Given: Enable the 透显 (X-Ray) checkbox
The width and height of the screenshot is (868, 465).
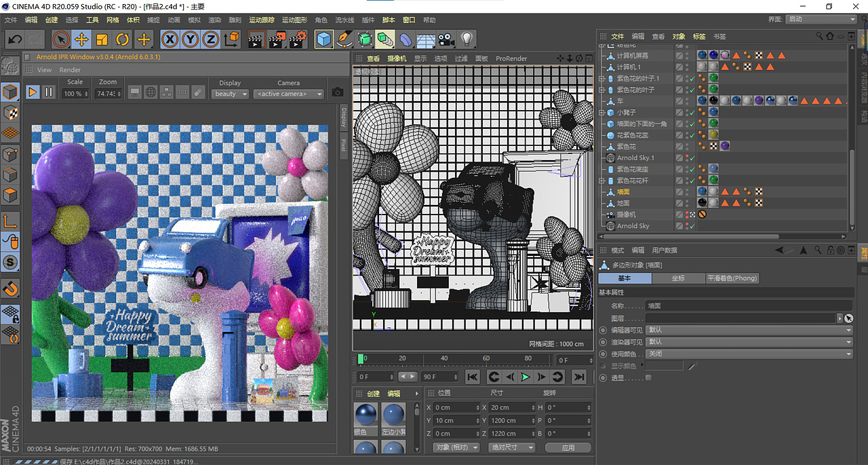Looking at the screenshot, I should 648,378.
